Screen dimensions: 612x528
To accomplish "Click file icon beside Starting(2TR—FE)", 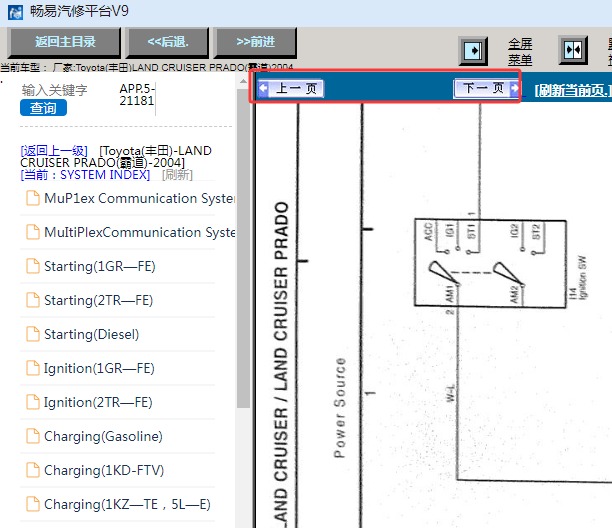I will 33,300.
